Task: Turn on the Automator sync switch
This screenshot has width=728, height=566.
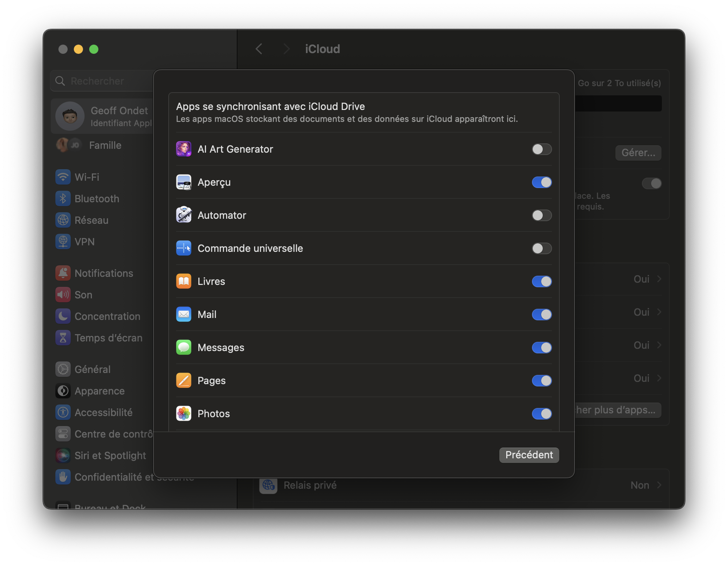Action: point(541,215)
